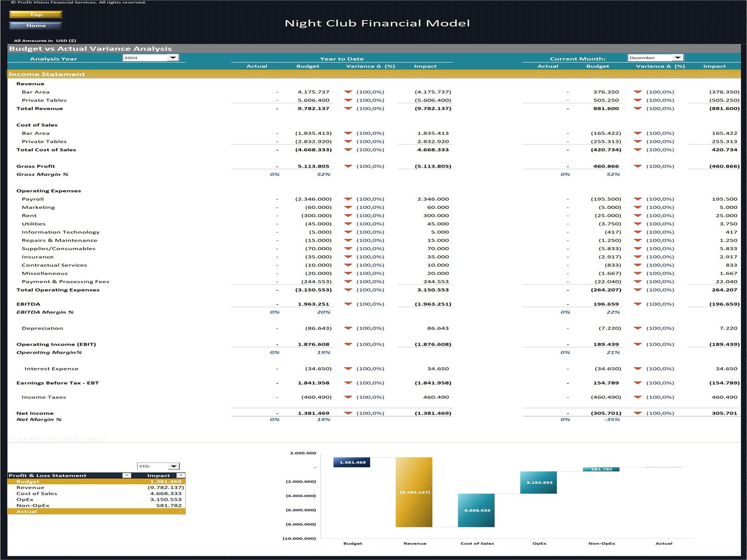Screen dimensions: 747x560
Task: Click the Depreciation variance icon in Current Month
Action: [637, 328]
